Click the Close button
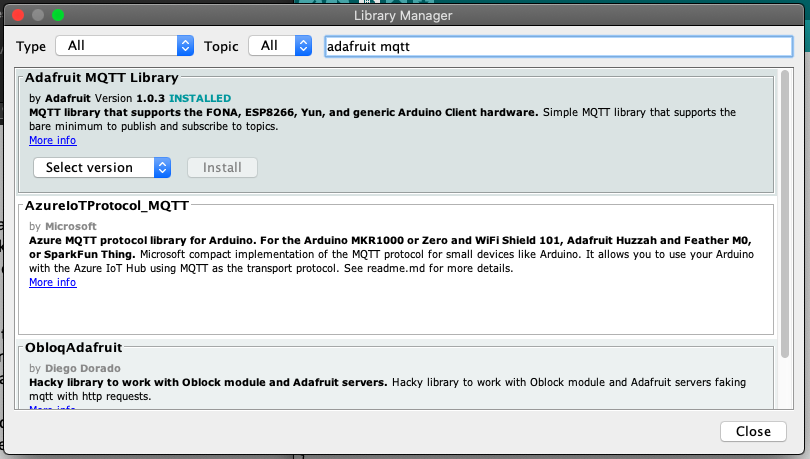810x459 pixels. 753,431
